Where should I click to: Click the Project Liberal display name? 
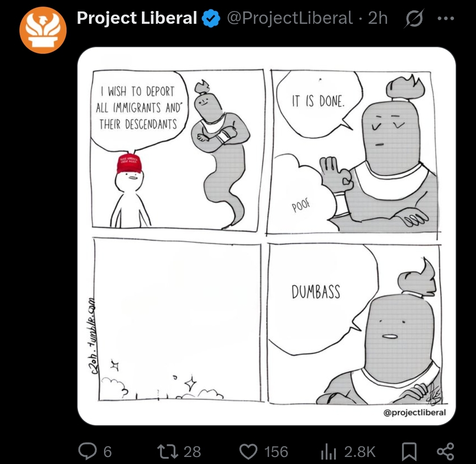pyautogui.click(x=137, y=18)
